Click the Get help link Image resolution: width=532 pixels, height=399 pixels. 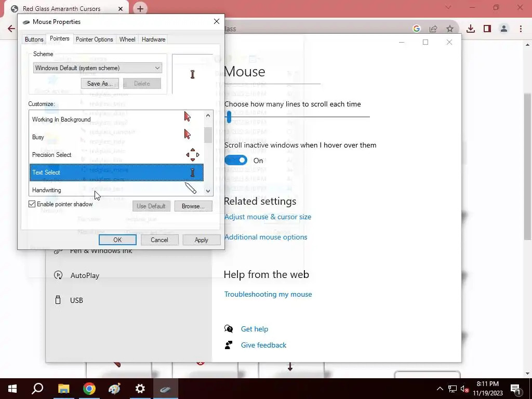(255, 329)
